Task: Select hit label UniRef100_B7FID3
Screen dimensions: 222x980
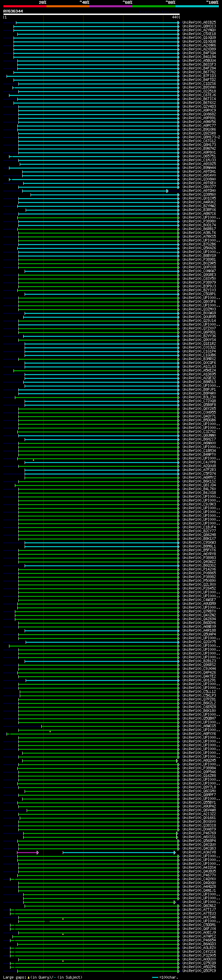Action: [x=199, y=76]
